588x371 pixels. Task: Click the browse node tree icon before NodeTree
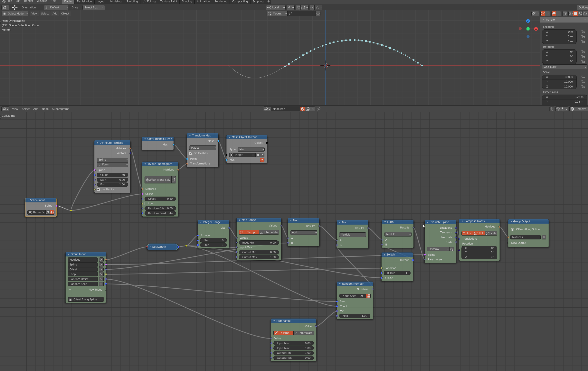coord(267,109)
